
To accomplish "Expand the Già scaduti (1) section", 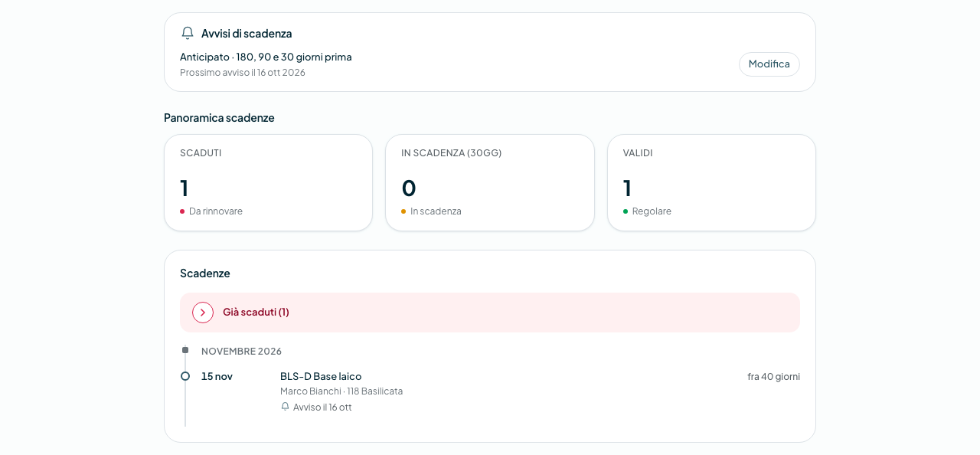I will [490, 313].
